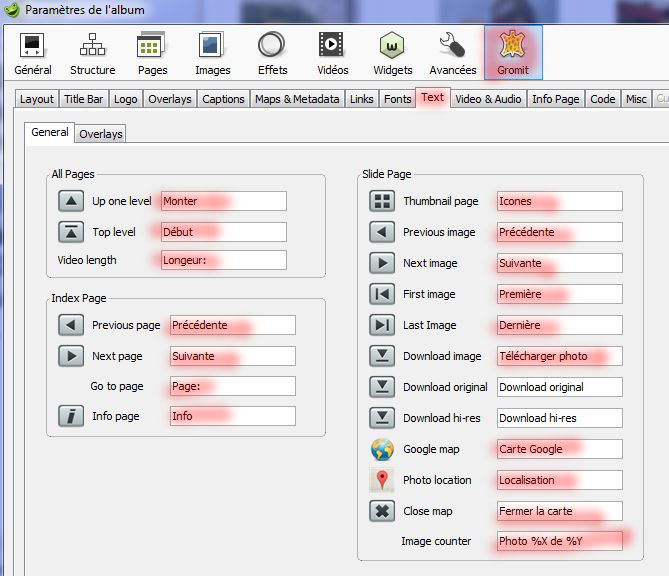Image resolution: width=669 pixels, height=576 pixels.
Task: Click the Effets toolbar icon
Action: pyautogui.click(x=272, y=53)
